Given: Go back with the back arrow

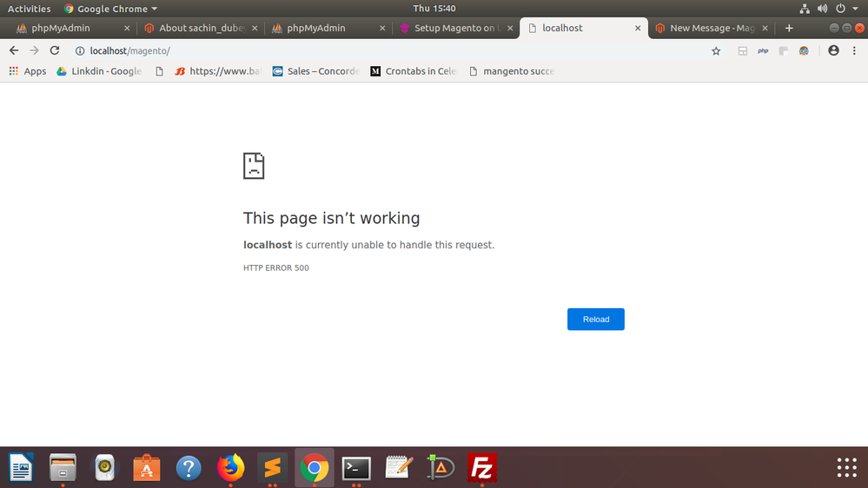Looking at the screenshot, I should pos(14,51).
